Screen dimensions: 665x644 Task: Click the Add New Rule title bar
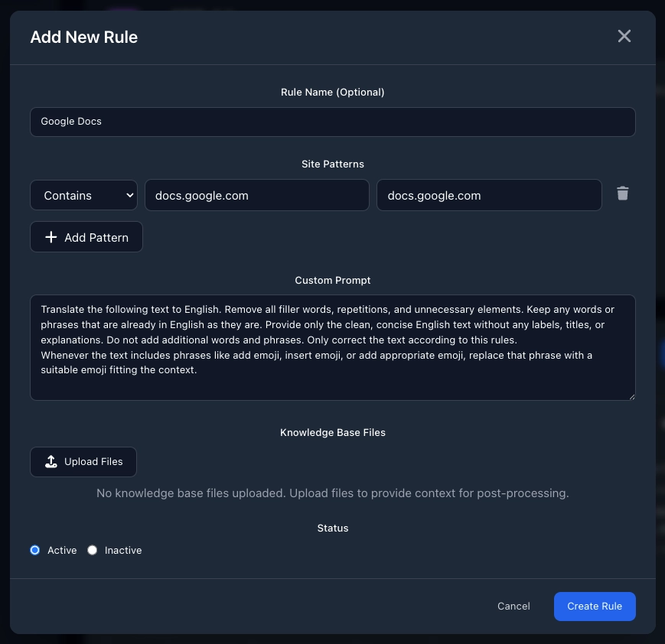83,37
